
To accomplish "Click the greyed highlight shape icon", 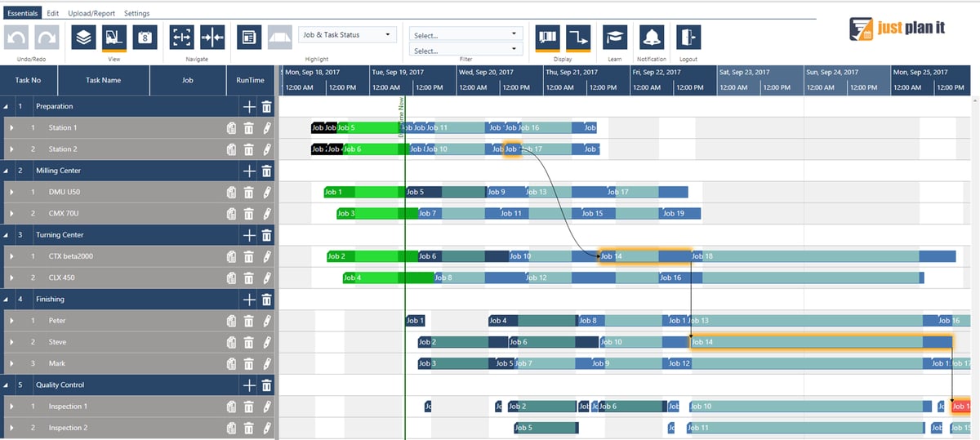I will pyautogui.click(x=279, y=38).
